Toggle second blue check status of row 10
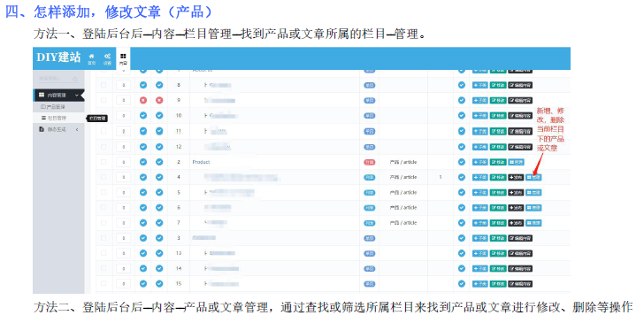 159,115
